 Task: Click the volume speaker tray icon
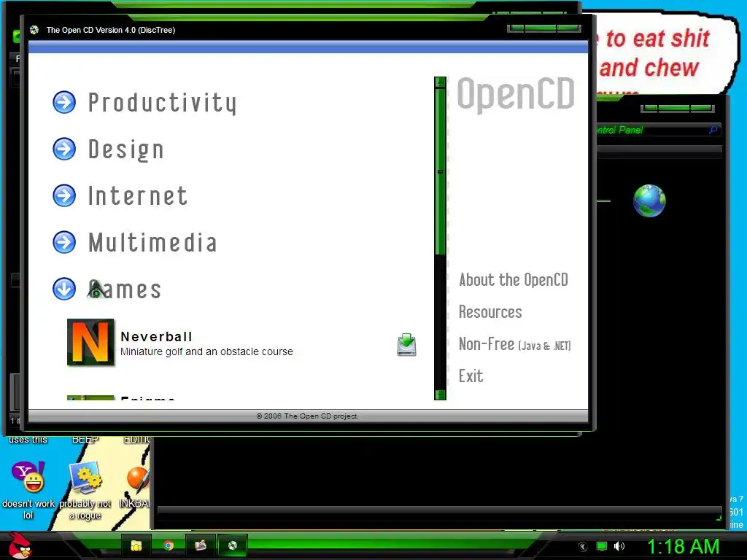(x=619, y=546)
